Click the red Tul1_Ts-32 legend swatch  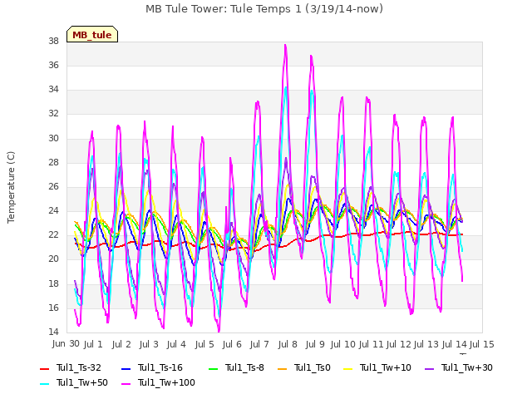click(45, 368)
